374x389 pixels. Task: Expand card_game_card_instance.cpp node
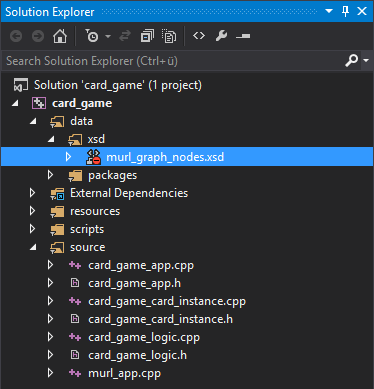(50, 301)
